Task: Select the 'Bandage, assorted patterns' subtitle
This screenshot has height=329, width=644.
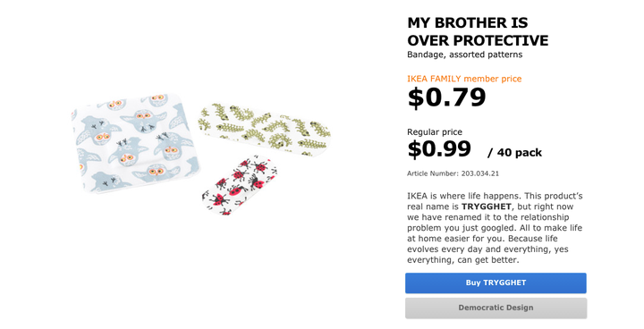Action: coord(464,55)
